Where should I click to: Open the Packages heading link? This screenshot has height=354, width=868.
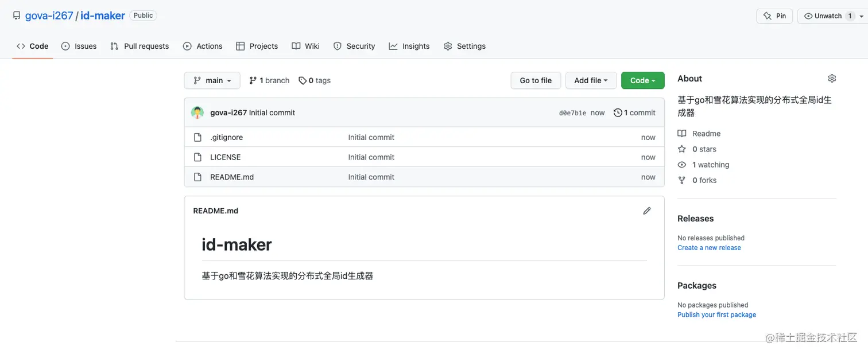pos(697,286)
